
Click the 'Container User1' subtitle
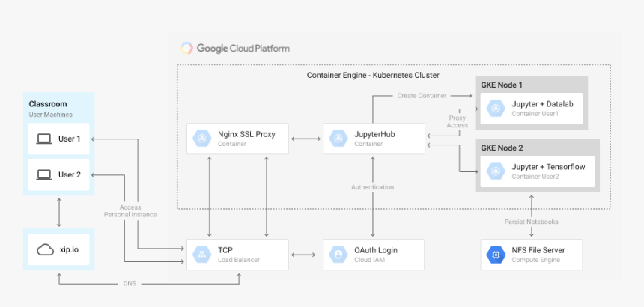click(535, 114)
